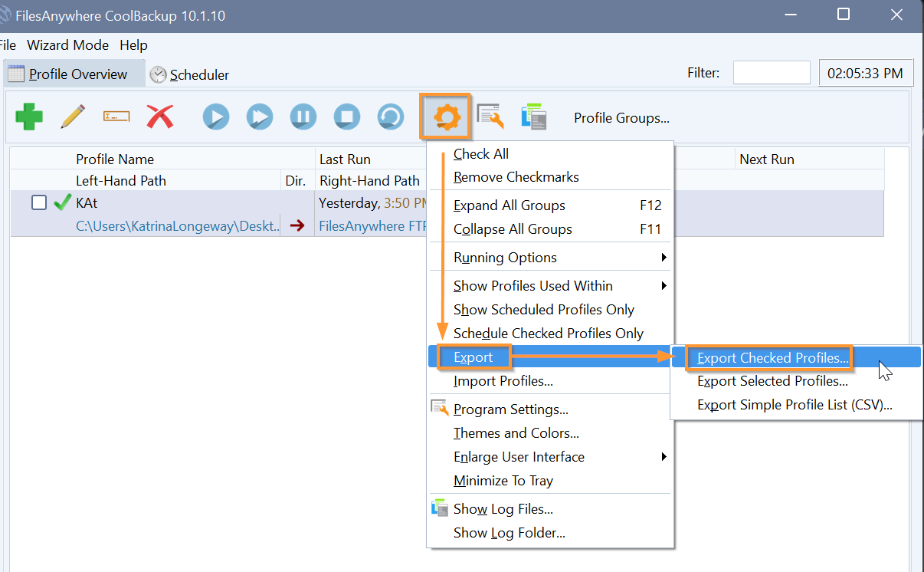The width and height of the screenshot is (924, 572).
Task: Click the Scheduler tab clock icon
Action: (158, 74)
